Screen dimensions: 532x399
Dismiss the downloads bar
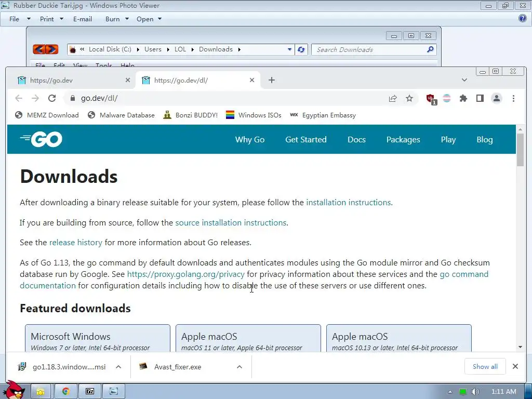(x=515, y=366)
